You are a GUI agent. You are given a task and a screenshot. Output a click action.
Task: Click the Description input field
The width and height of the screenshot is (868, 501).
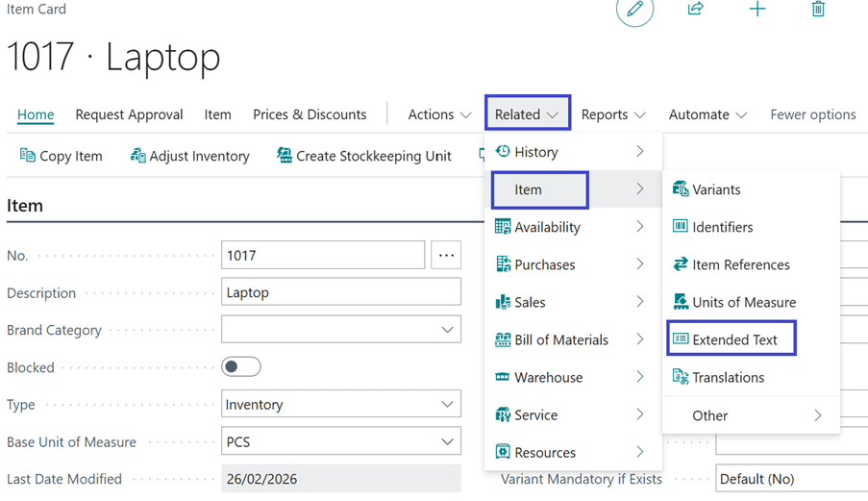point(340,292)
